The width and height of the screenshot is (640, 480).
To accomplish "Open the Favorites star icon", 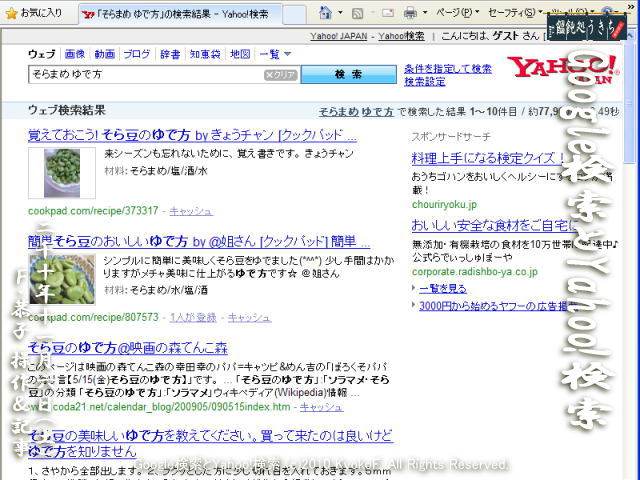I will (11, 13).
